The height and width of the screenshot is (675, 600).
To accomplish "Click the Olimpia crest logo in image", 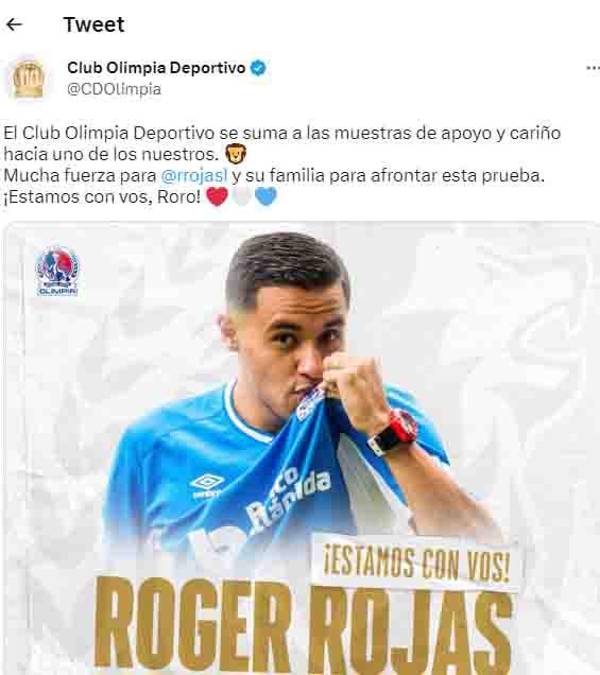I will click(57, 271).
